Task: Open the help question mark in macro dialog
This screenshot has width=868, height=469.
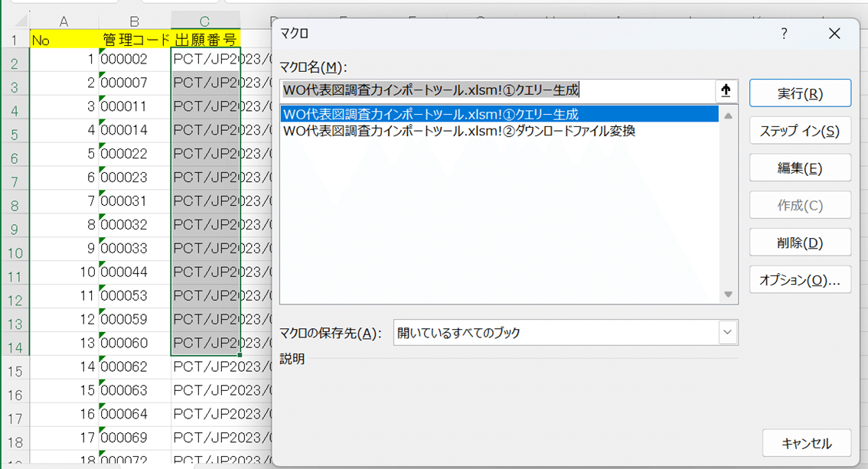Action: coord(784,34)
